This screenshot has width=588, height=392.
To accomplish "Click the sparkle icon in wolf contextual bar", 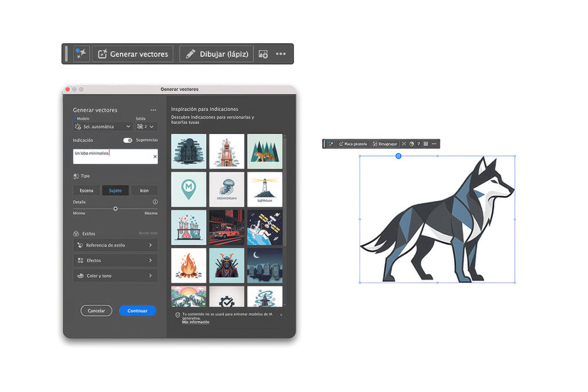I will (331, 144).
